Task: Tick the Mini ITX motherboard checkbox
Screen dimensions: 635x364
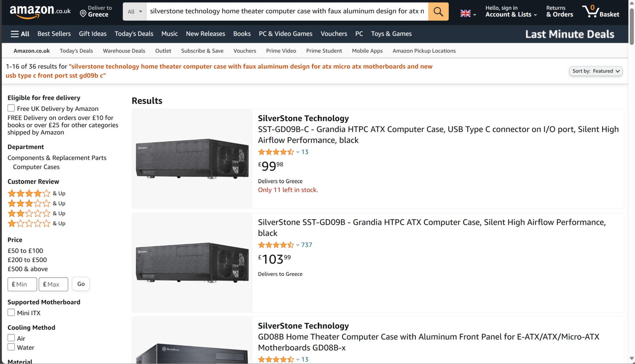Action: (x=11, y=312)
